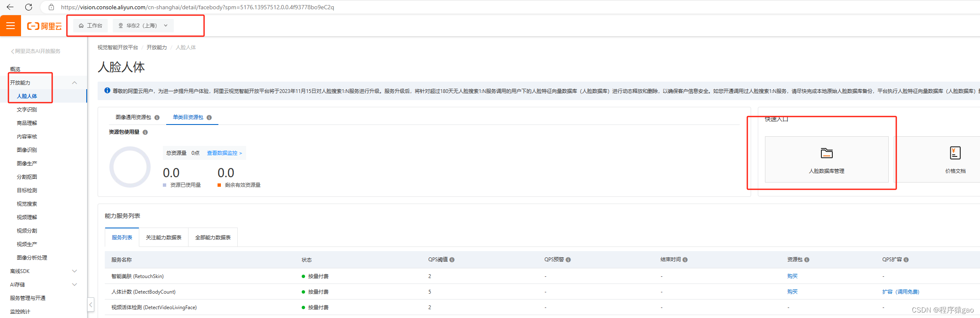
Task: Click 视觉智能开放平台 breadcrumb
Action: pos(118,48)
